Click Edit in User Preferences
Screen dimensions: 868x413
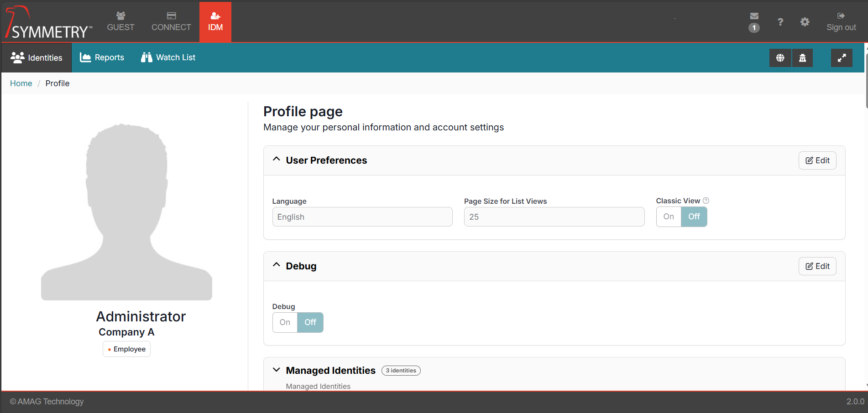pyautogui.click(x=817, y=160)
